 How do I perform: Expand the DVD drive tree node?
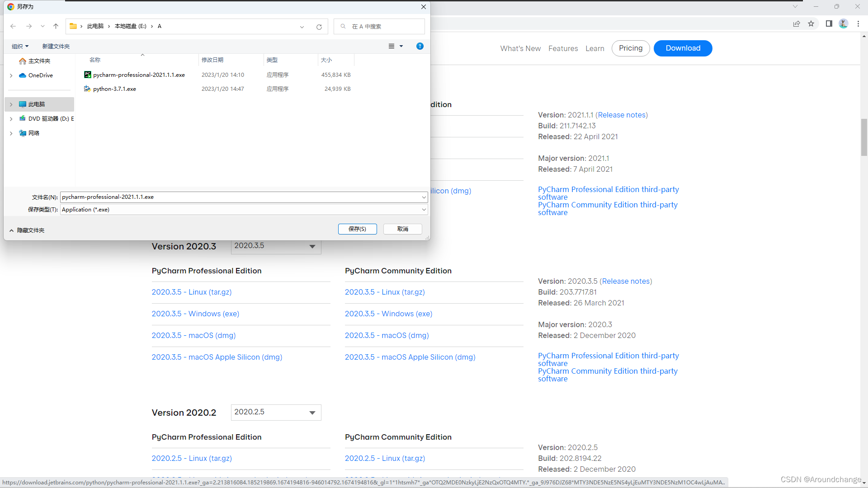(11, 119)
